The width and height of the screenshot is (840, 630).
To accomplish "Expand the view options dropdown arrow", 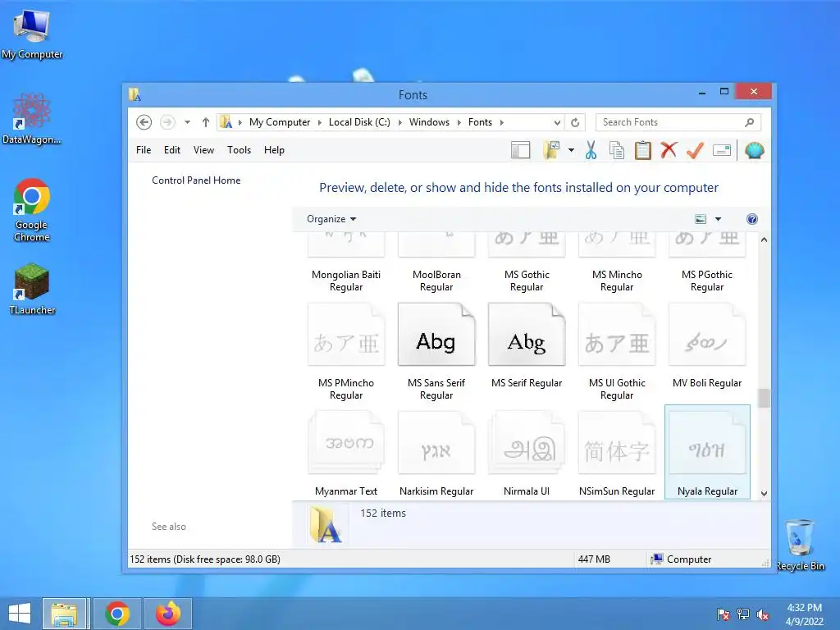I will [718, 219].
